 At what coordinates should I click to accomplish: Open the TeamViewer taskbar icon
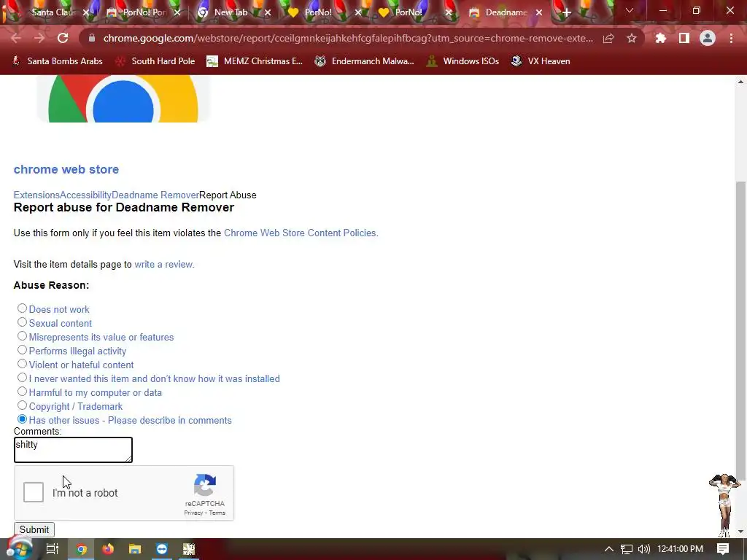tap(162, 549)
